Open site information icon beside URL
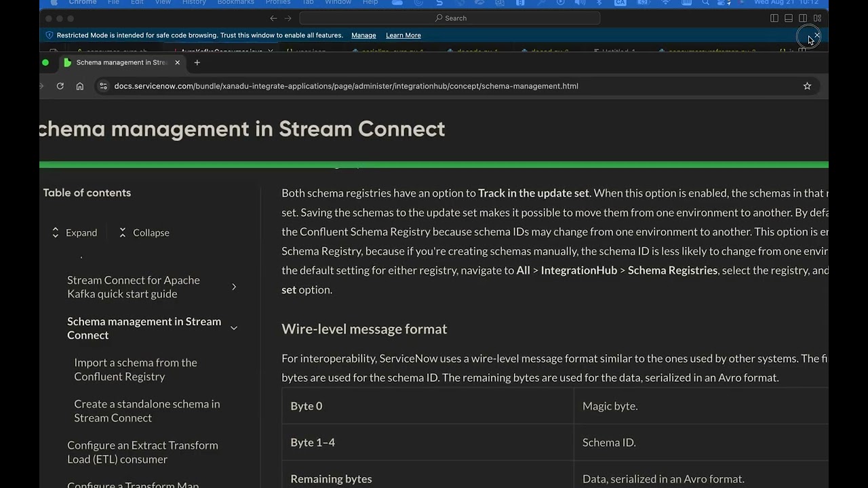 point(103,86)
